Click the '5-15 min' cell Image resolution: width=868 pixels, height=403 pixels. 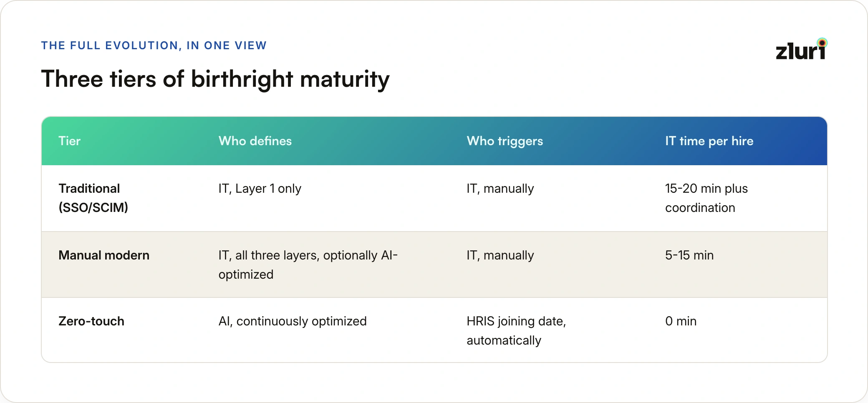(689, 255)
